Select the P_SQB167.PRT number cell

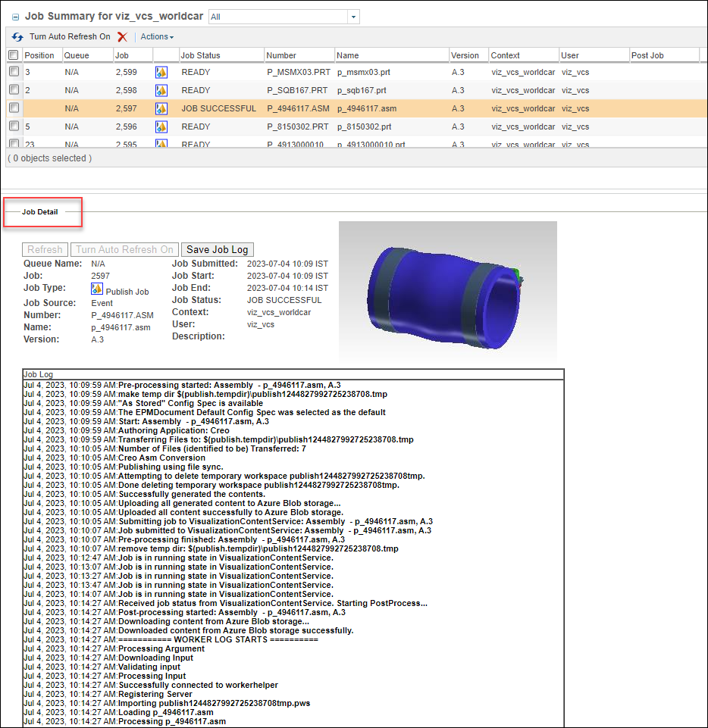(x=297, y=91)
